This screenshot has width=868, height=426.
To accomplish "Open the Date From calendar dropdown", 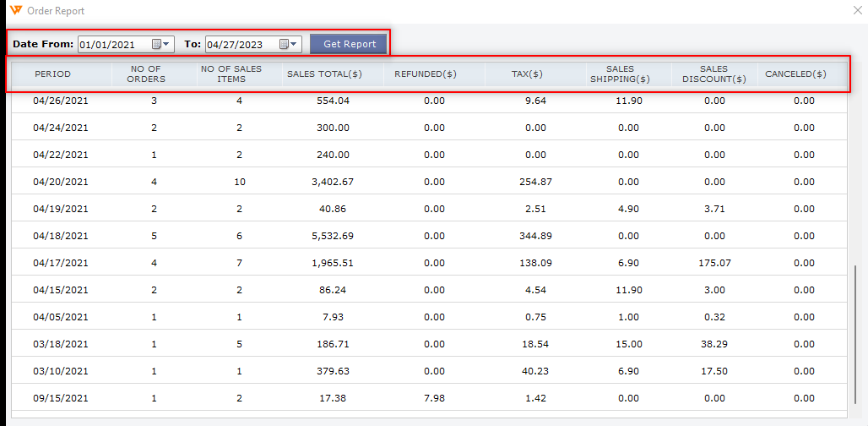I will click(161, 44).
